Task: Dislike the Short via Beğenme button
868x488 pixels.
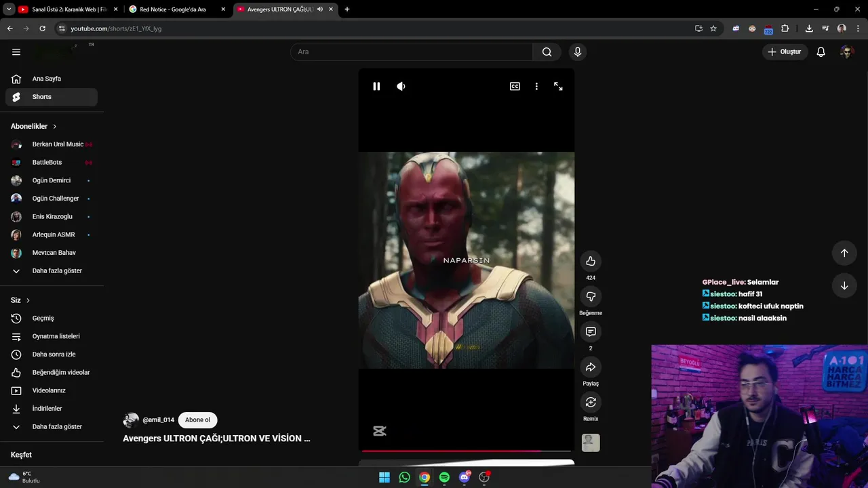Action: pyautogui.click(x=591, y=296)
